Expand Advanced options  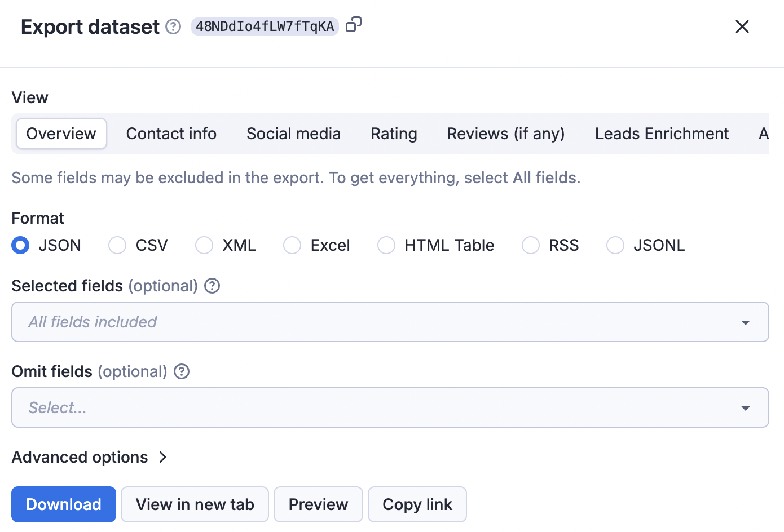point(90,457)
